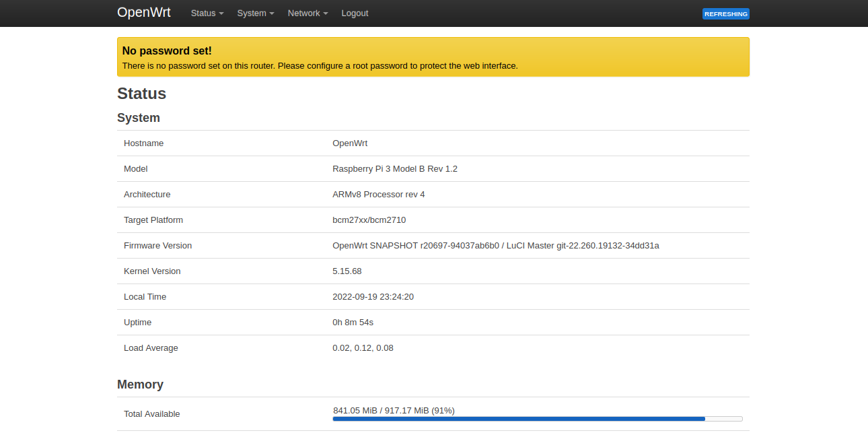
Task: Select the kernel version '5.15.68'
Action: coord(347,271)
